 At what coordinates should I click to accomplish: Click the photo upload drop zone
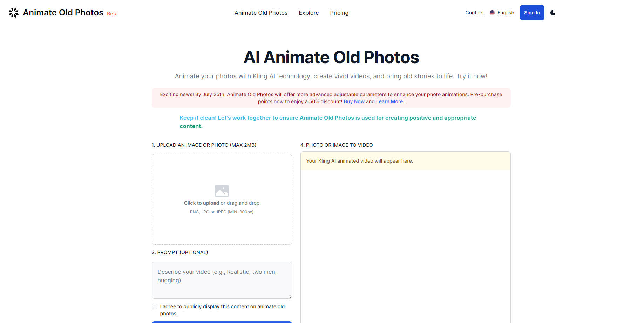point(222,199)
